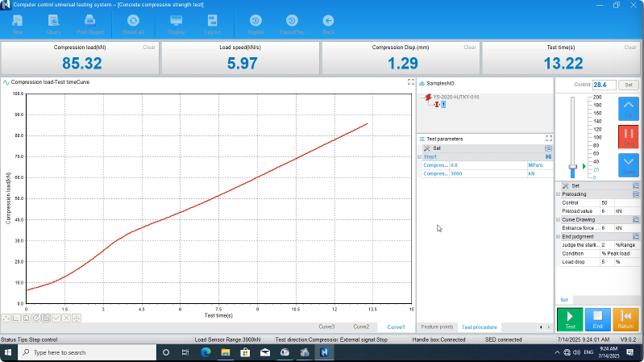The height and width of the screenshot is (362, 644).
Task: Click the list icon on Test parameters Set row
Action: [x=548, y=148]
